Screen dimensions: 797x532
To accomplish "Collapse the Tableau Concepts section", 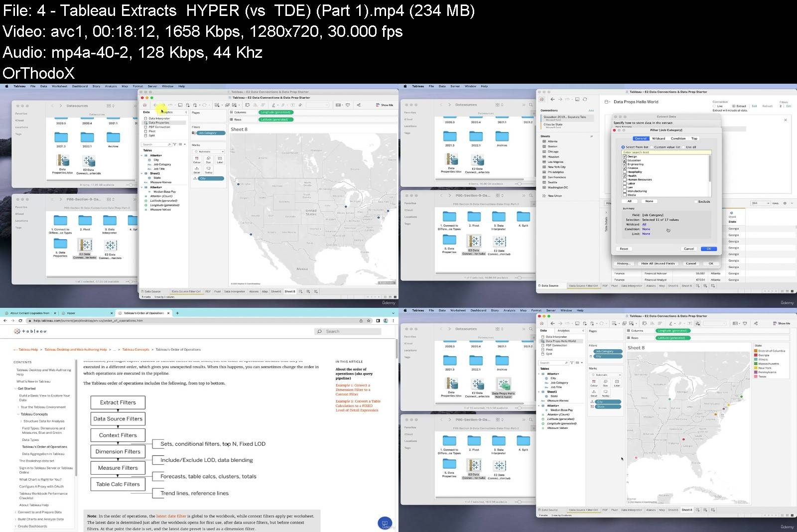I will pyautogui.click(x=18, y=414).
